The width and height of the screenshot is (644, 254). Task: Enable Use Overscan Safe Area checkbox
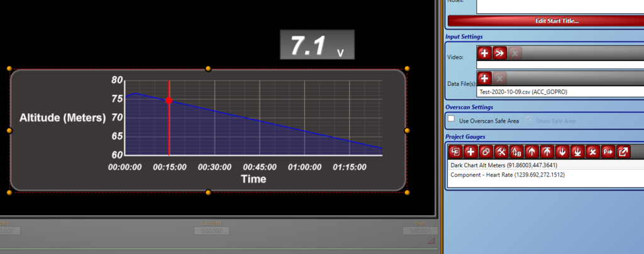[450, 119]
